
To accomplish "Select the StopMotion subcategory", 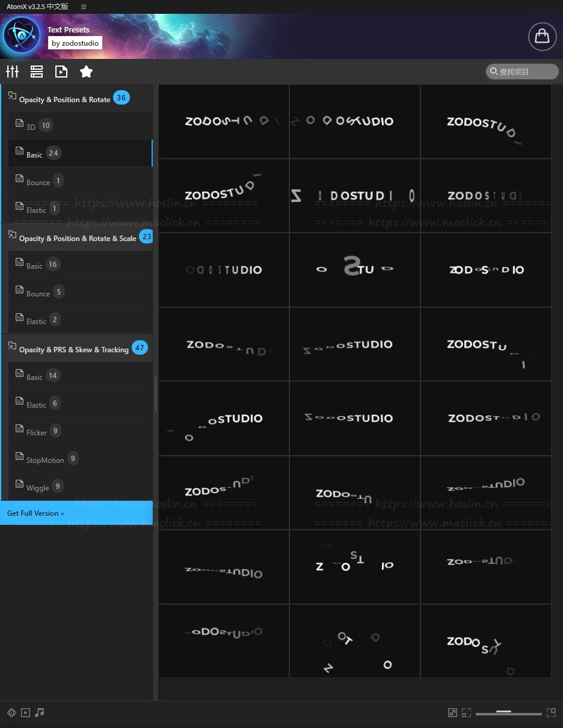I will tap(45, 459).
